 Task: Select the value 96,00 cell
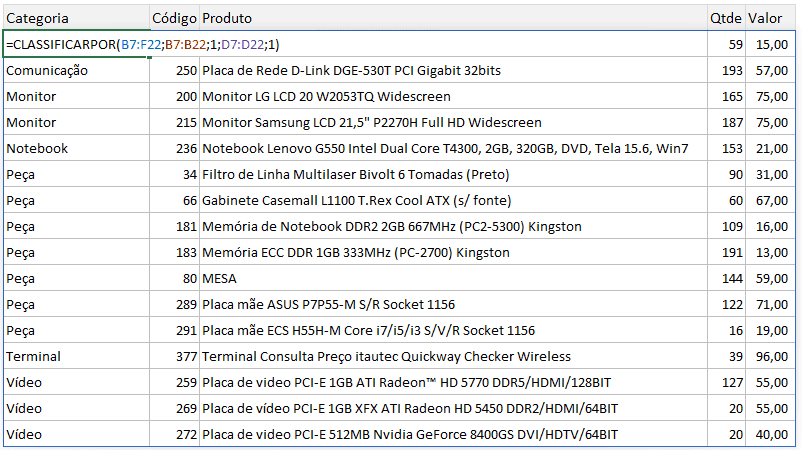tap(770, 356)
